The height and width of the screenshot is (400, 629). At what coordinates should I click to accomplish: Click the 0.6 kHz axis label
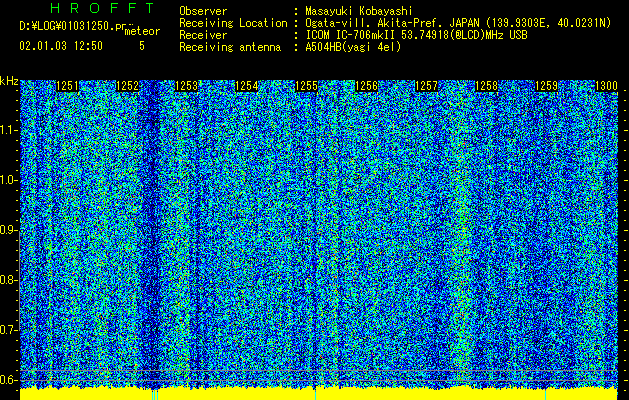click(8, 380)
